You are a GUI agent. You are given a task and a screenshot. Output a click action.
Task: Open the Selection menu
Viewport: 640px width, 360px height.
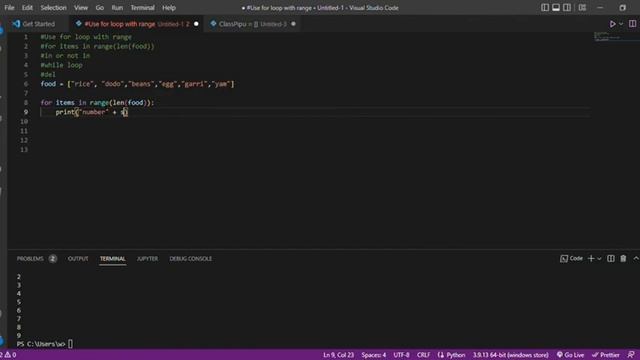[53, 8]
